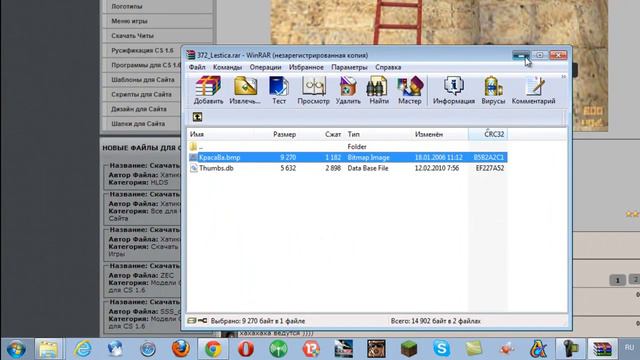
Task: Click the RU language indicator
Action: pos(629,348)
